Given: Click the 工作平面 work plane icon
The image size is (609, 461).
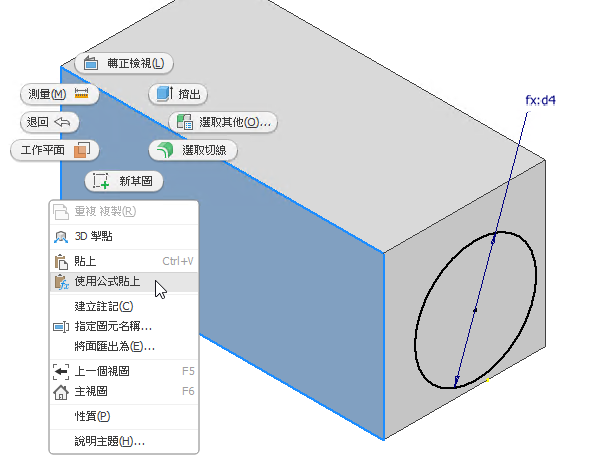Looking at the screenshot, I should pos(82,150).
